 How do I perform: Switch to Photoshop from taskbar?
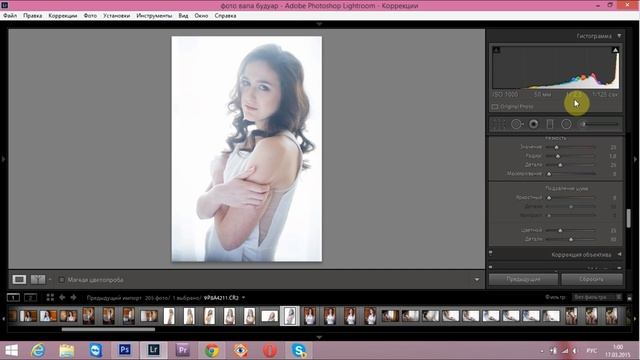coord(125,350)
